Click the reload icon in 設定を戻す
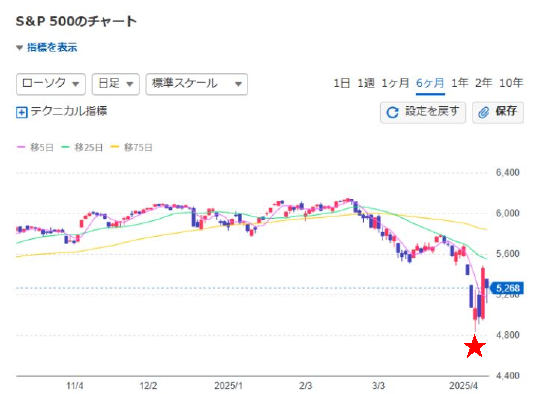This screenshot has width=538, height=394. pos(393,113)
